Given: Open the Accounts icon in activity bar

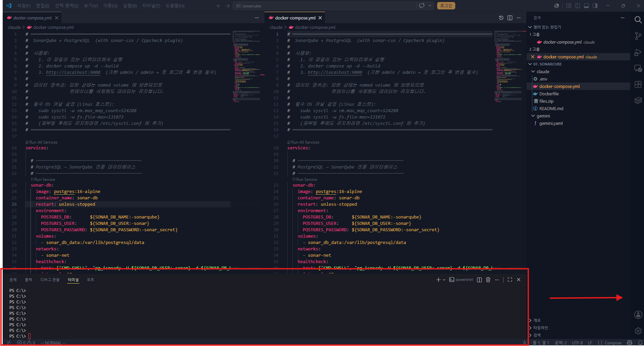Looking at the screenshot, I should point(638,315).
